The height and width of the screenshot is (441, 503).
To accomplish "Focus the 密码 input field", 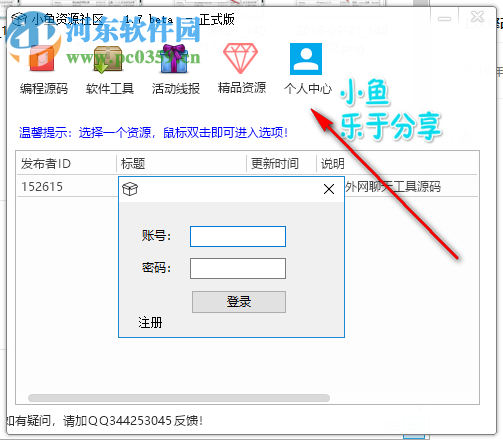I will 238,268.
